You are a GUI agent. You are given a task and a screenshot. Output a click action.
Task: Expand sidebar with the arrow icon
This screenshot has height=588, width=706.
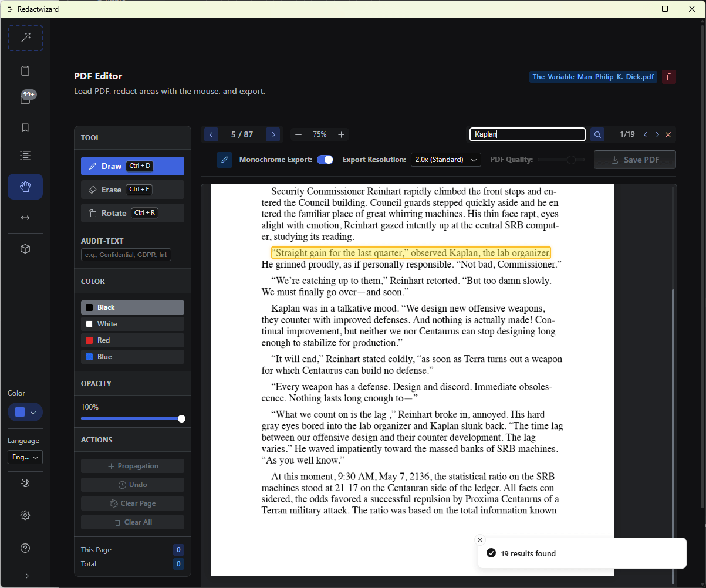tap(25, 576)
